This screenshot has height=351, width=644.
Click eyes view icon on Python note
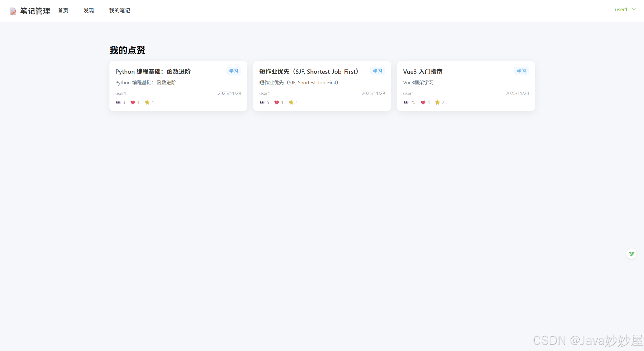click(118, 102)
